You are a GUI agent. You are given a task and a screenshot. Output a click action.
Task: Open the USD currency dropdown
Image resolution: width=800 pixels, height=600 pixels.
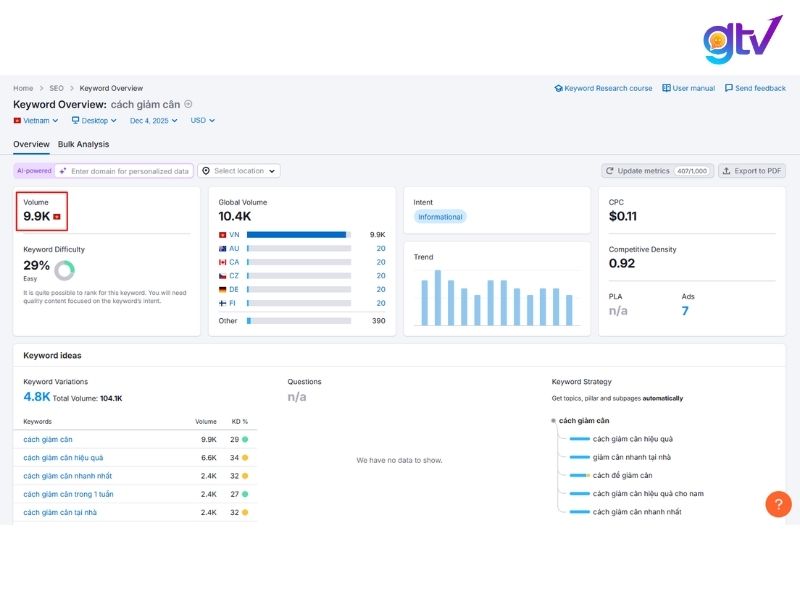[x=201, y=120]
